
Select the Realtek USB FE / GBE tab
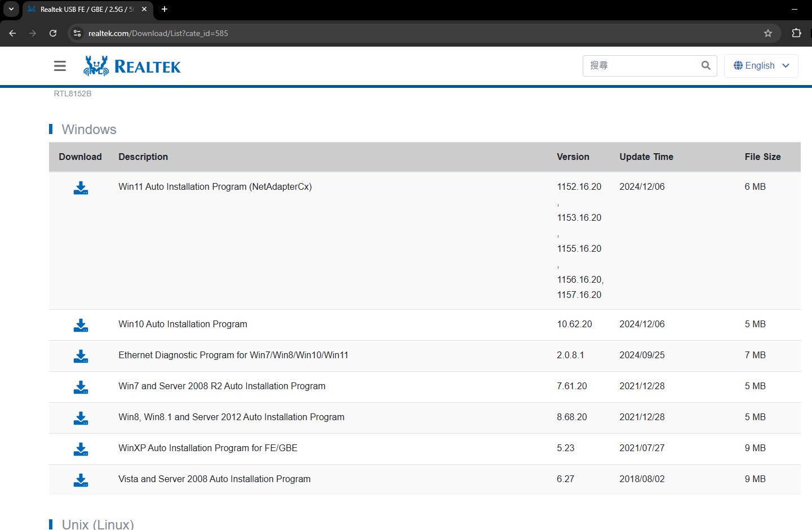tap(85, 9)
